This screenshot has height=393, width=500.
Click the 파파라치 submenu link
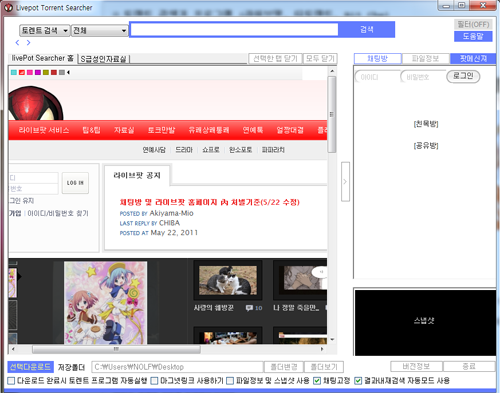(273, 150)
